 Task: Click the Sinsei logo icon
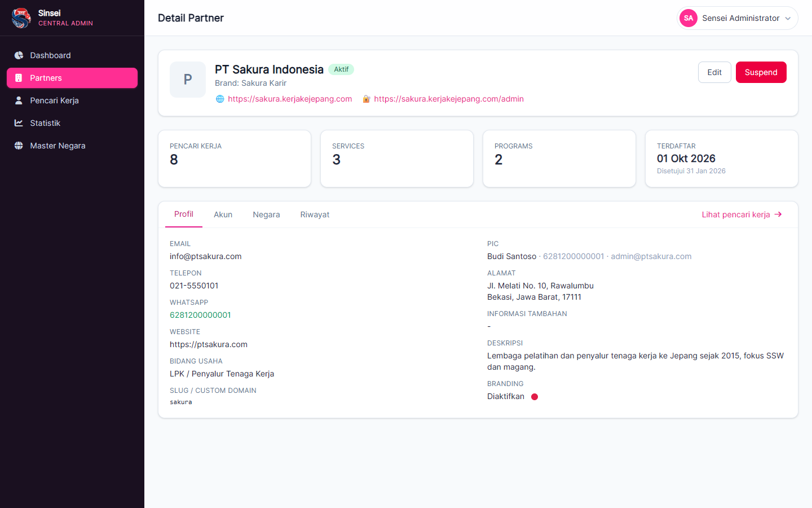[21, 18]
